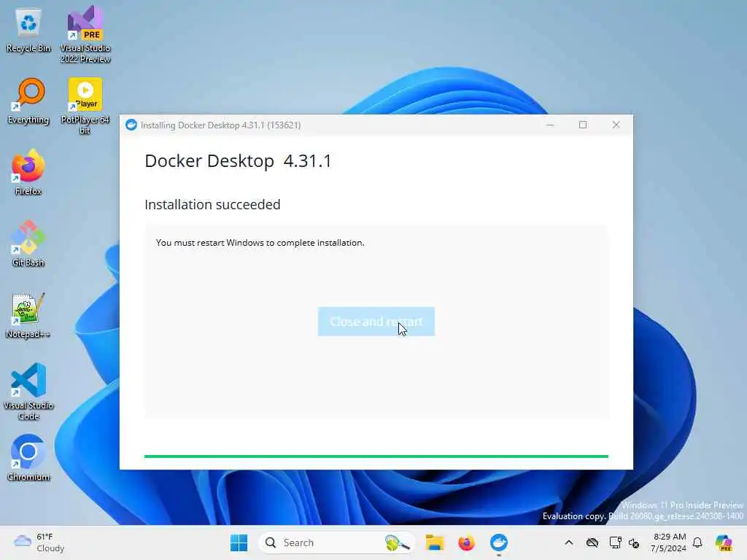Click the "Installation succeeded" heading

(x=212, y=205)
